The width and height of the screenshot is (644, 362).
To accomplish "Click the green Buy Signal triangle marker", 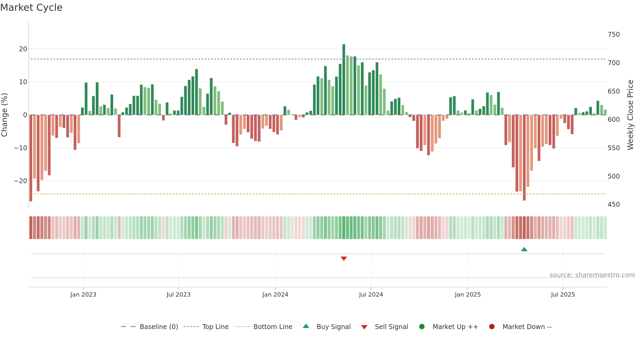I will coord(524,249).
